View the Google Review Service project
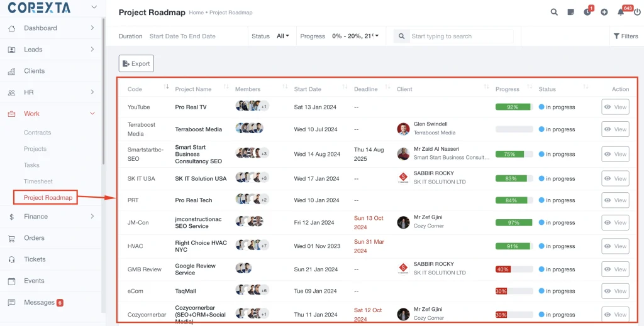The height and width of the screenshot is (326, 644). pos(615,269)
